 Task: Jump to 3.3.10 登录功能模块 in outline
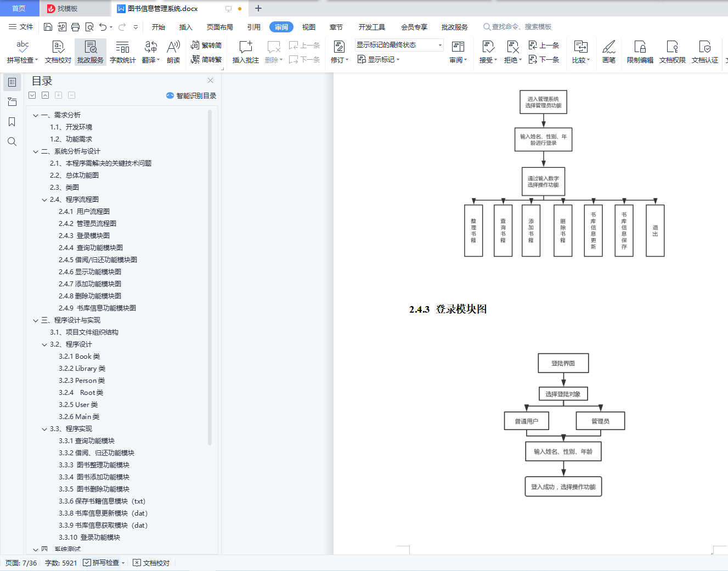coord(89,538)
